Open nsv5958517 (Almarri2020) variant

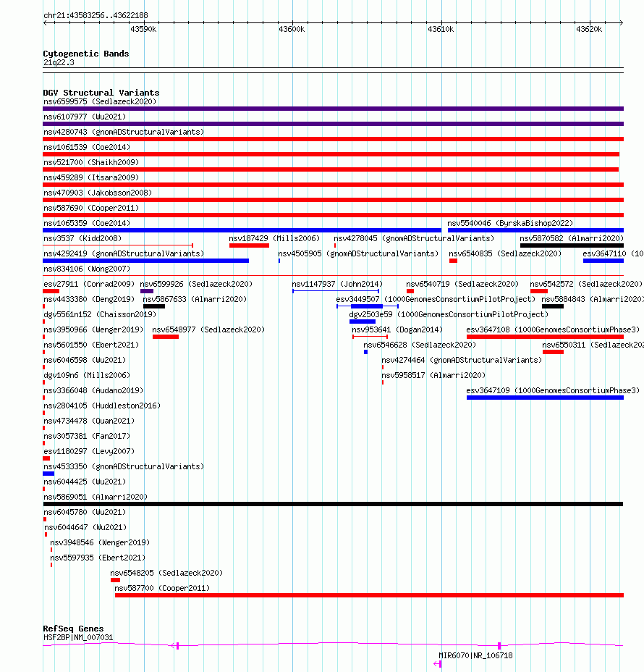[433, 375]
